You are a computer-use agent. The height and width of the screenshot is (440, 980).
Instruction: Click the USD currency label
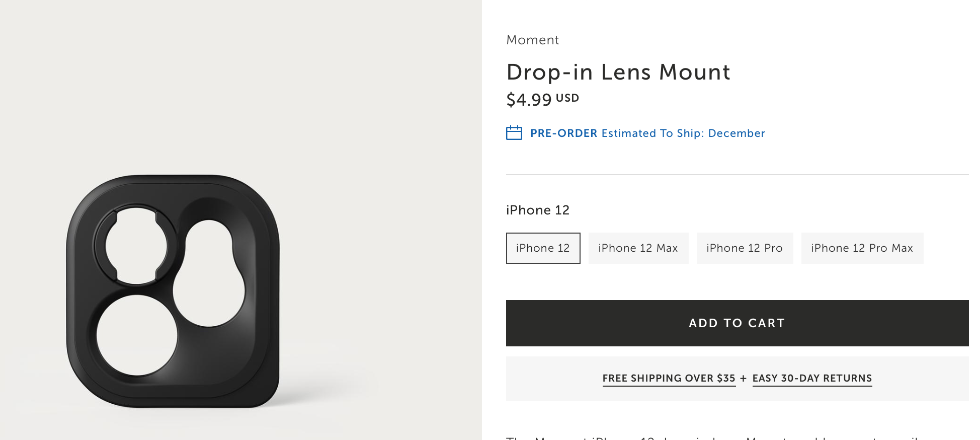coord(567,98)
